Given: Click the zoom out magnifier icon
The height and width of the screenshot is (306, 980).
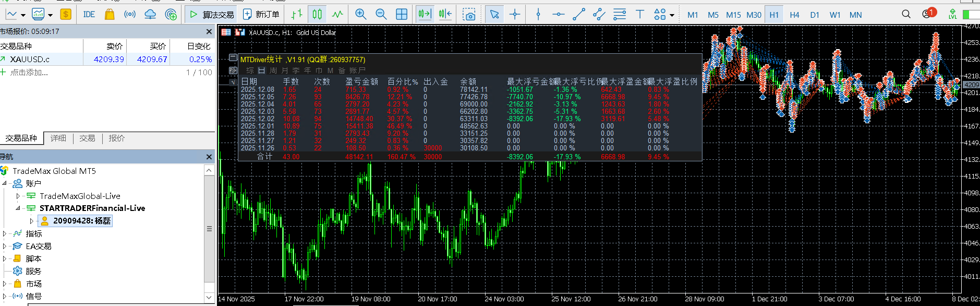Looking at the screenshot, I should pyautogui.click(x=381, y=15).
